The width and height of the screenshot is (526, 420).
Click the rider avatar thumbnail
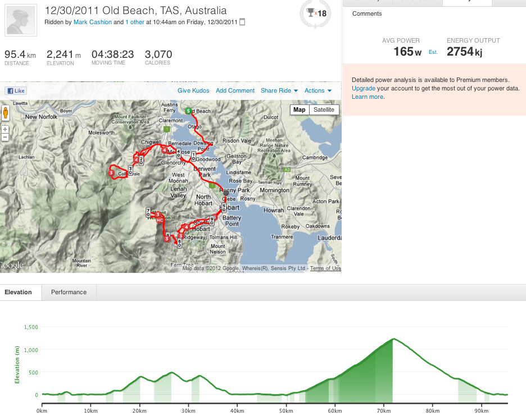coord(21,20)
